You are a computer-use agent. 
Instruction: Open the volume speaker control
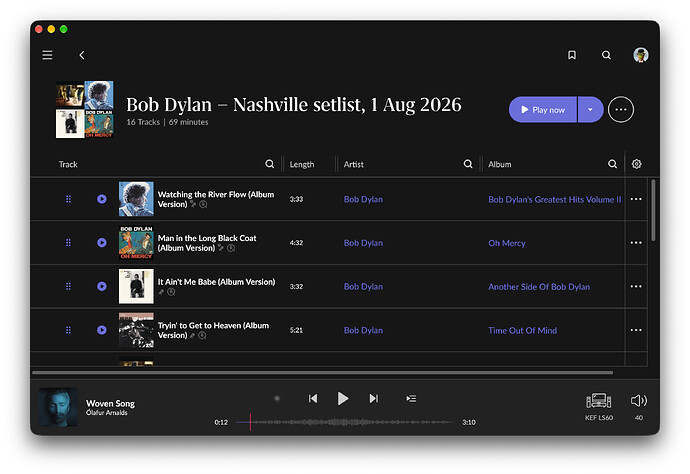point(639,401)
